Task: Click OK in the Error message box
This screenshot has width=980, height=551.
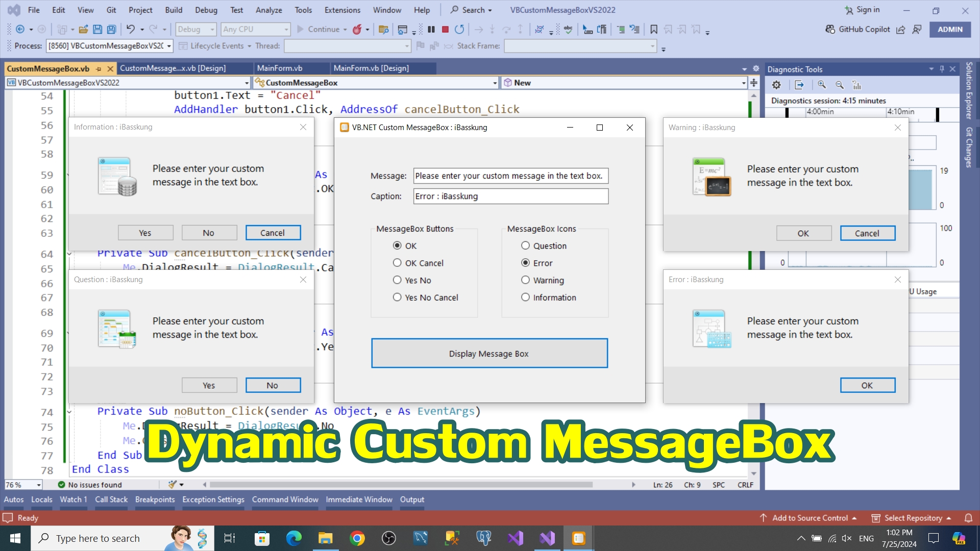Action: coord(867,385)
